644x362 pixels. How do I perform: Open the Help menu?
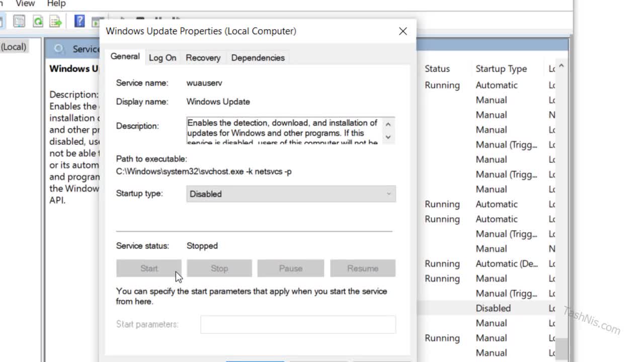click(x=56, y=4)
